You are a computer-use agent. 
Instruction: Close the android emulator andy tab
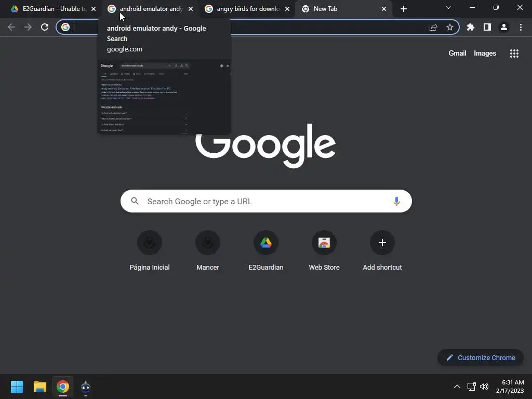(191, 9)
